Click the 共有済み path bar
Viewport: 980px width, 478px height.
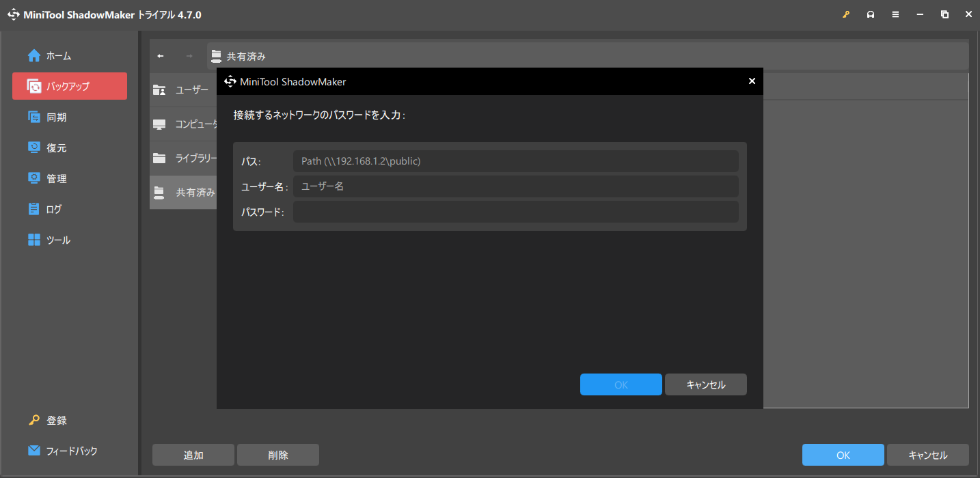[588, 56]
